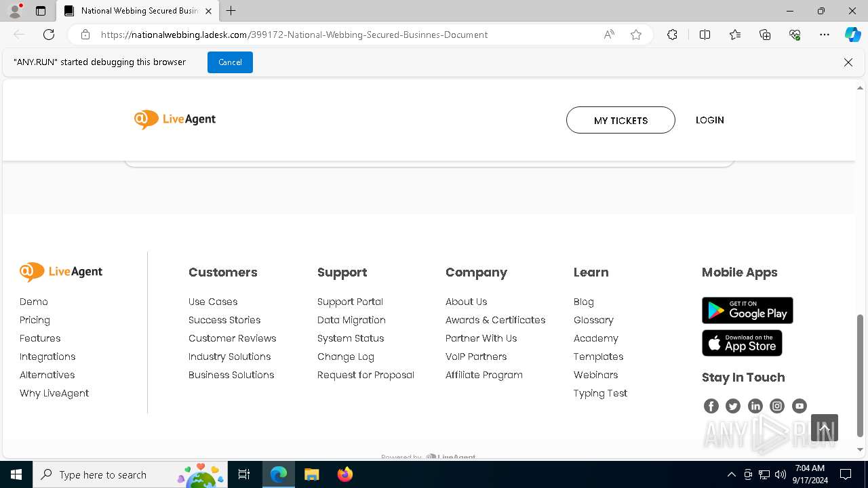The width and height of the screenshot is (868, 488).
Task: Add page to favorites with star icon
Action: [636, 35]
